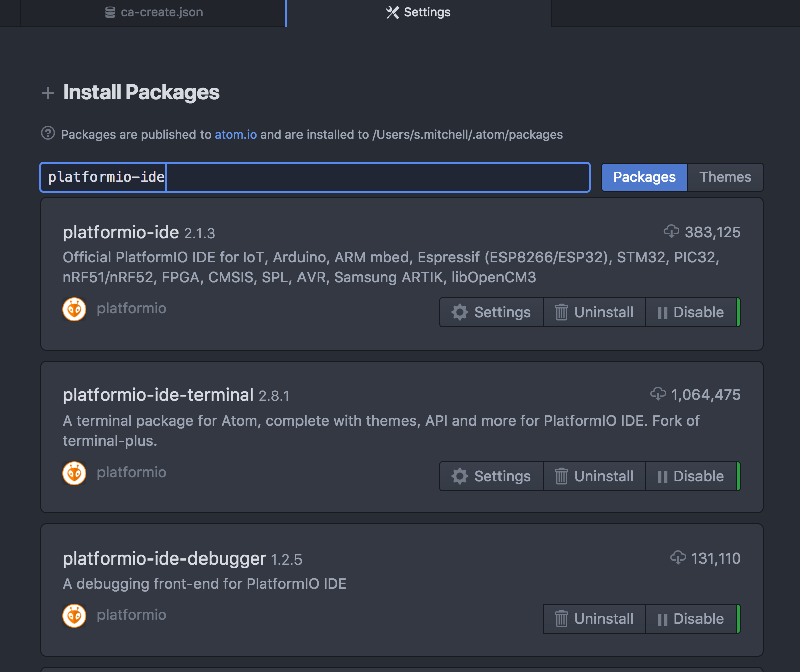Uninstall the platformio-ide package

click(x=594, y=312)
